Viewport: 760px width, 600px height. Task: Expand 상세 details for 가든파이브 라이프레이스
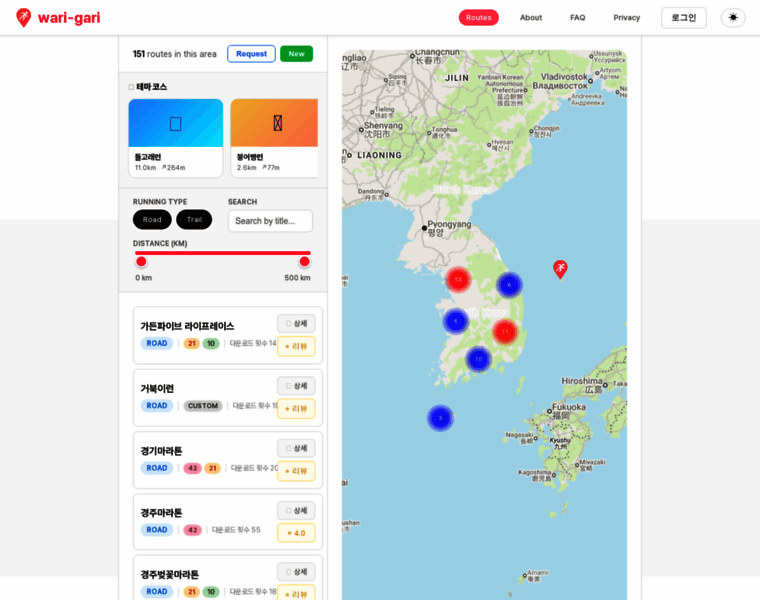point(296,324)
